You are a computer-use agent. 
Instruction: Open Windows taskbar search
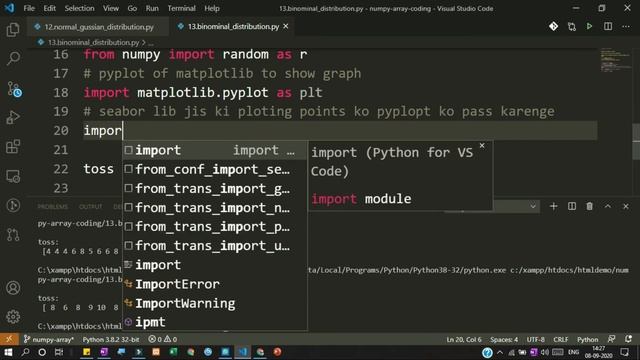tap(25, 352)
